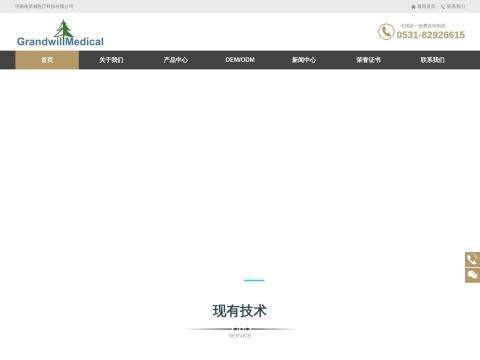This screenshot has width=480, height=360.
Task: Click the floating phone contact icon
Action: coord(472,260)
